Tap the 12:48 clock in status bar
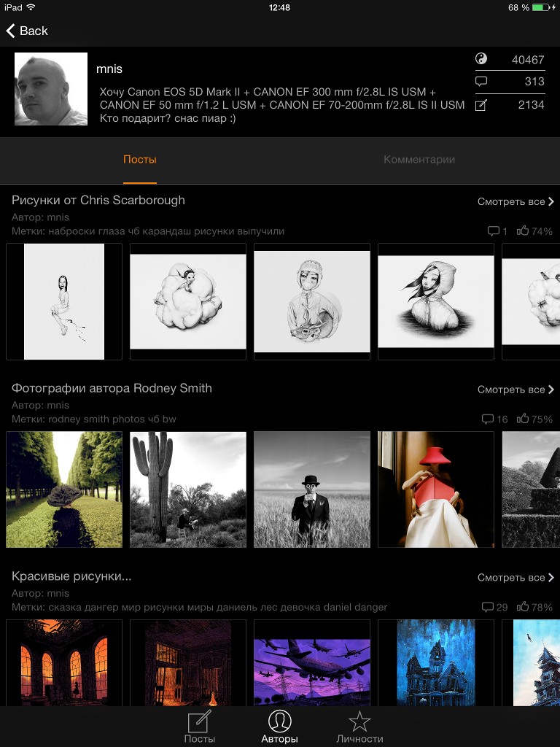560x747 pixels. [279, 7]
